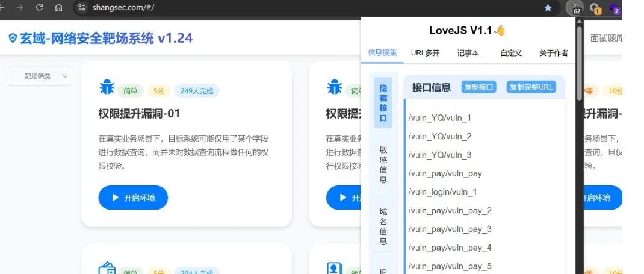Click the LoveJS V1.1 popup title
The width and height of the screenshot is (644, 274).
point(467,30)
